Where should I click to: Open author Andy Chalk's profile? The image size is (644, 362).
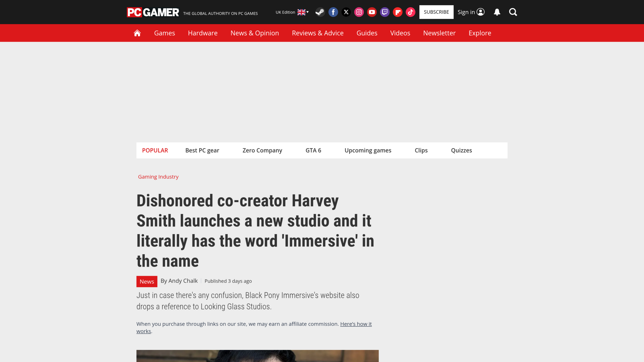click(x=183, y=281)
